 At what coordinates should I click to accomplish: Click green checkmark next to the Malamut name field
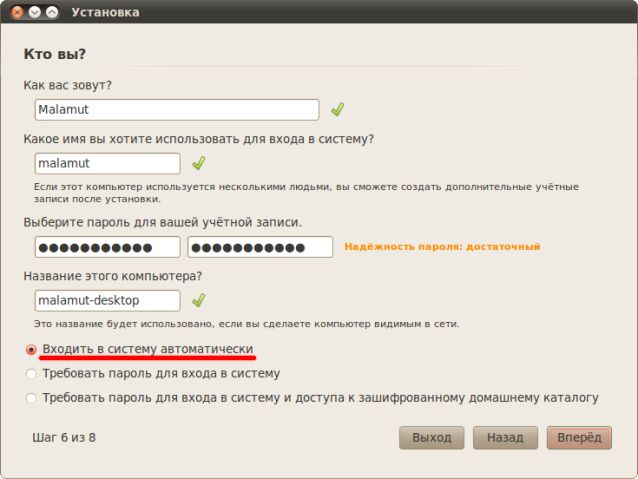point(337,109)
